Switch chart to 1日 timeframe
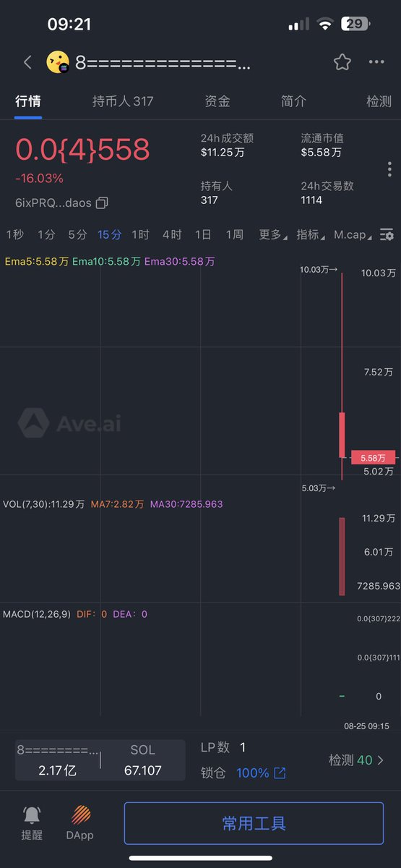The width and height of the screenshot is (401, 868). (203, 234)
